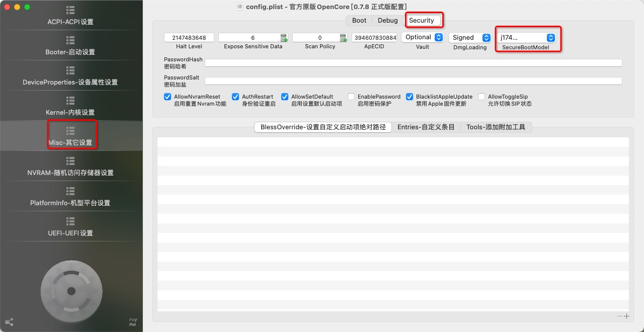
Task: Switch to Tools tab
Action: pyautogui.click(x=496, y=127)
